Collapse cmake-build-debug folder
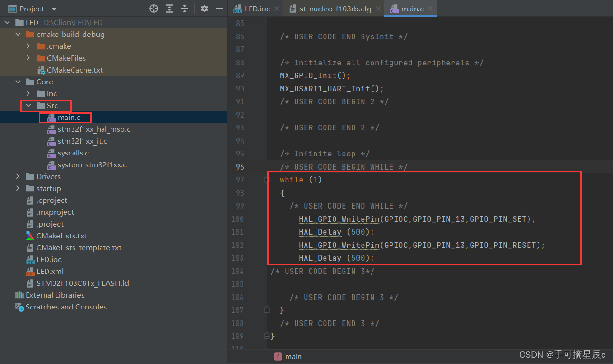The image size is (613, 364). (18, 34)
